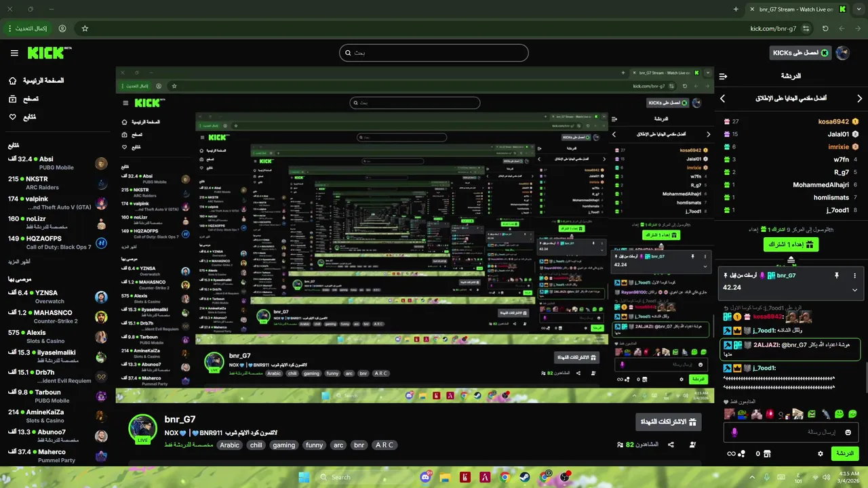Open Steam from the taskbar
This screenshot has height=488, width=868.
click(x=525, y=477)
